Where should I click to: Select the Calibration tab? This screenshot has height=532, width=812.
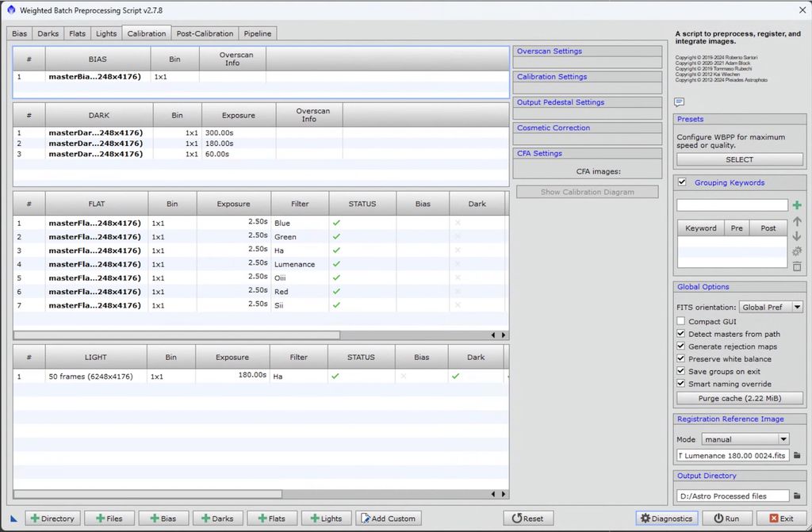147,33
